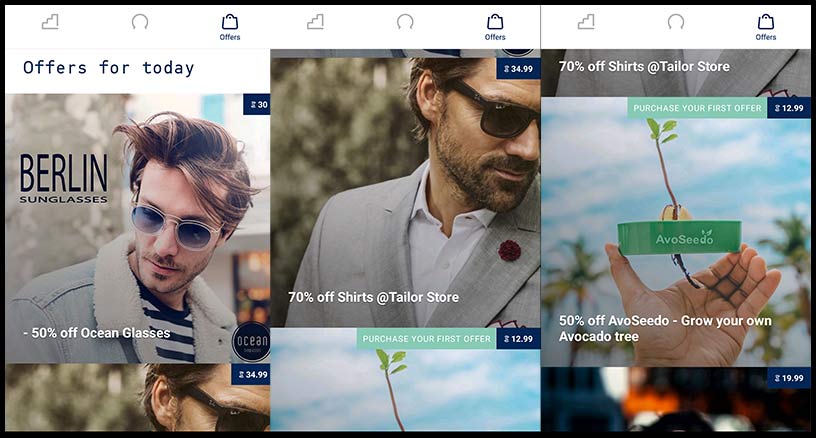This screenshot has width=816, height=438.
Task: Open the Offers bag tab in the right phone screen
Action: pos(766,28)
